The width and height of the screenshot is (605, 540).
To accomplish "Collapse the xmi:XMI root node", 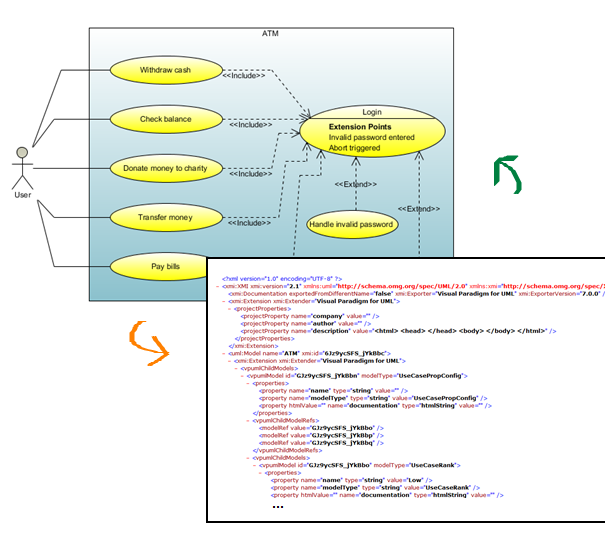I will point(218,284).
